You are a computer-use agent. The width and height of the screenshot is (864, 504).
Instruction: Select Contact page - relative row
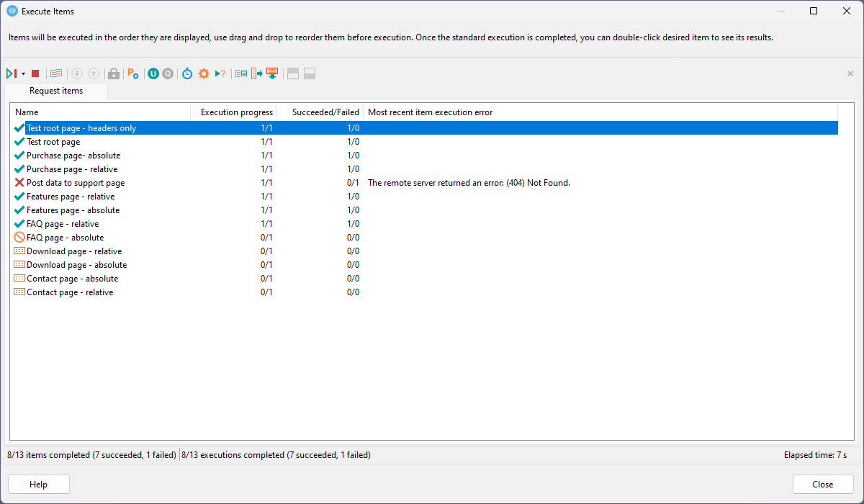[x=425, y=292]
